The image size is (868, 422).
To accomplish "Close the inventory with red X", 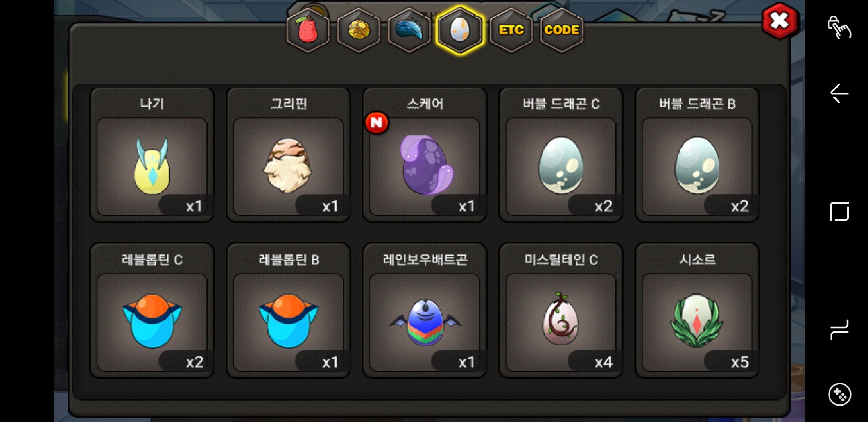I will pyautogui.click(x=780, y=21).
